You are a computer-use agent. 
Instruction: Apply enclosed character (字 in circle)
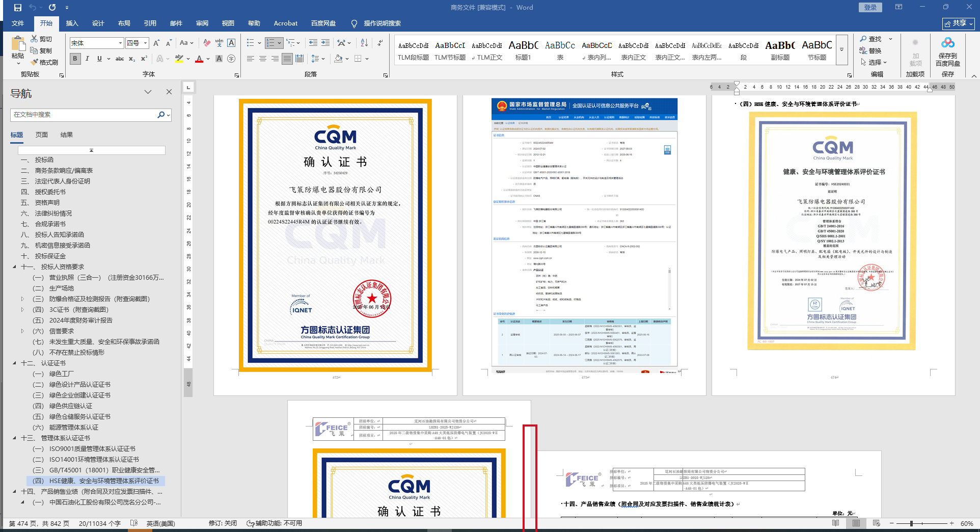point(231,59)
